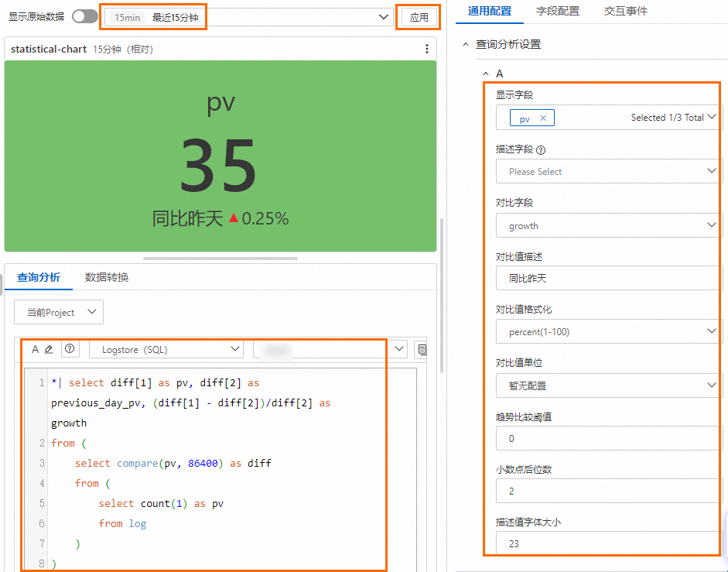The image size is (728, 572).
Task: Select the 查询分析 tab
Action: (x=39, y=277)
